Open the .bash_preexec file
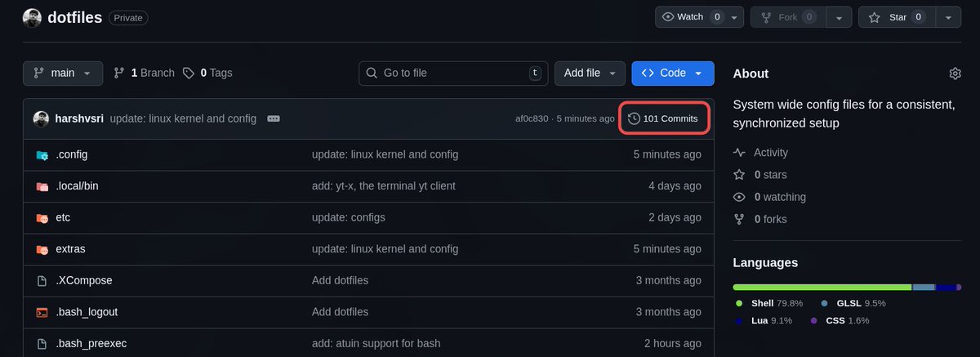The width and height of the screenshot is (980, 357). tap(91, 343)
